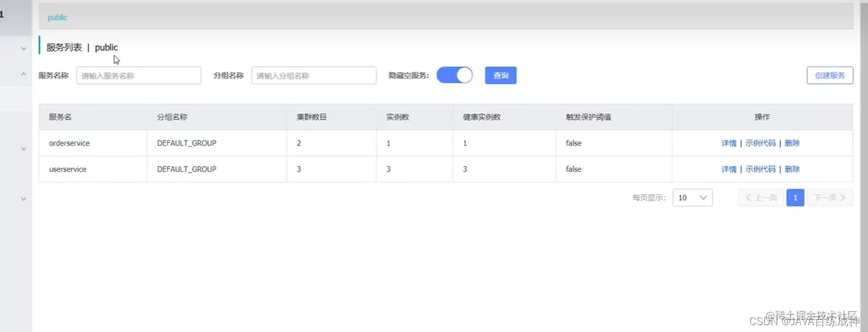Screen dimensions: 868x332
Task: Open the 每页显示 page size dropdown
Action: click(692, 197)
